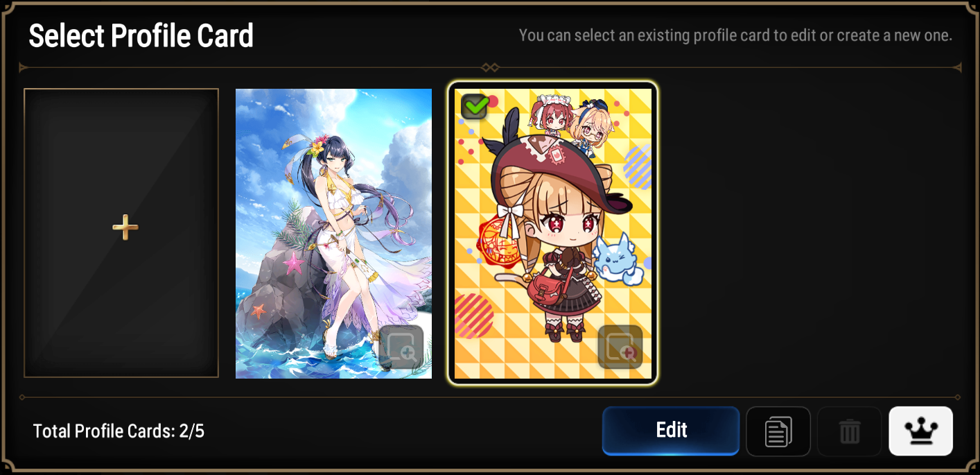
Task: Open zoom preview on the chibi pirate card
Action: pos(620,347)
